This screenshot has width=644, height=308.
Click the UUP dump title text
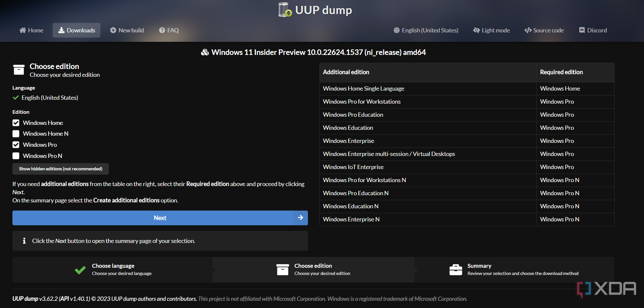coord(324,10)
